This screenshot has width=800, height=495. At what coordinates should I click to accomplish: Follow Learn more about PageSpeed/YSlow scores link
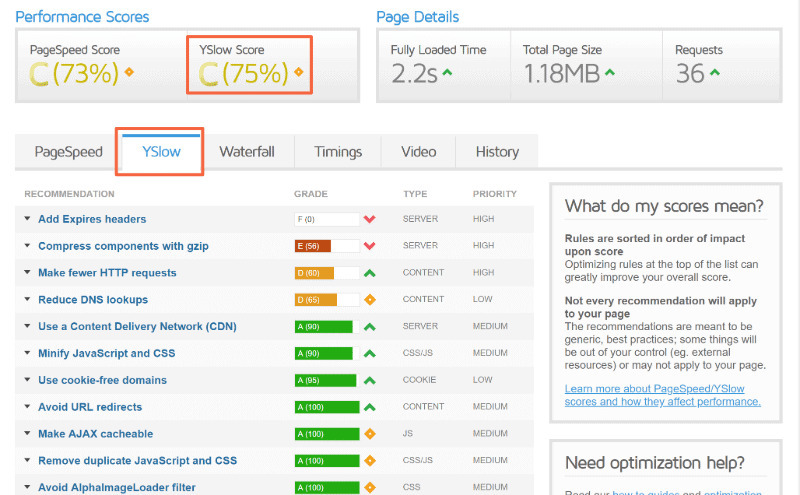tap(662, 395)
